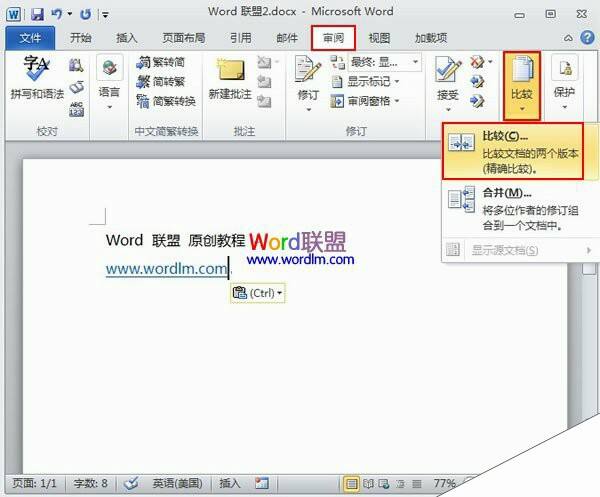The height and width of the screenshot is (497, 600).
Task: Undo the last action
Action: (57, 15)
